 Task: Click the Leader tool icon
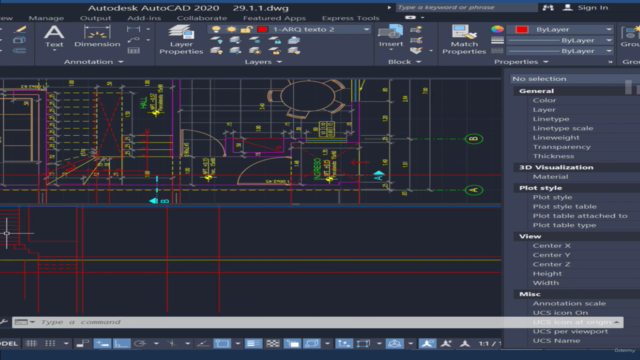click(x=133, y=40)
